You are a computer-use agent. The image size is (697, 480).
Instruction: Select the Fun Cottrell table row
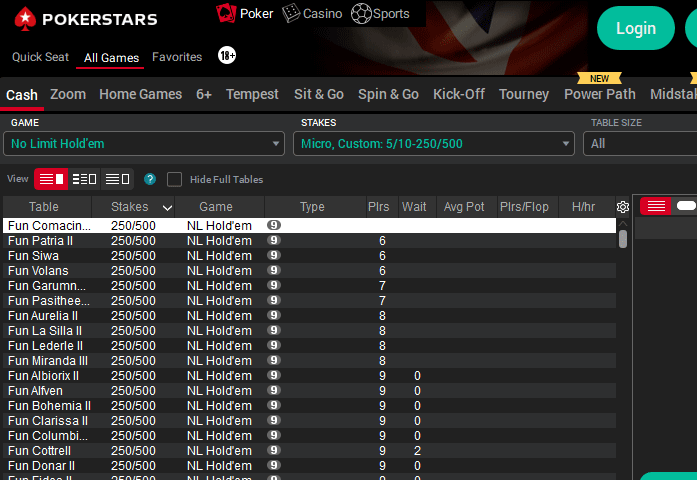point(309,451)
